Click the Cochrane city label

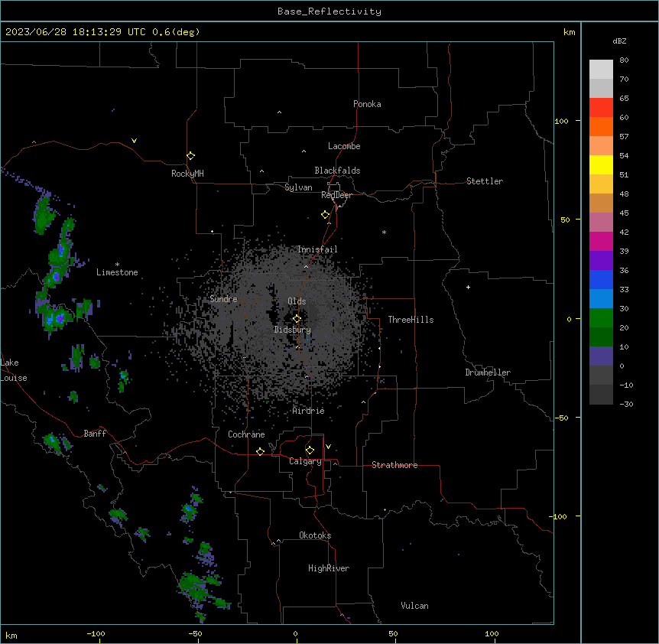(246, 434)
